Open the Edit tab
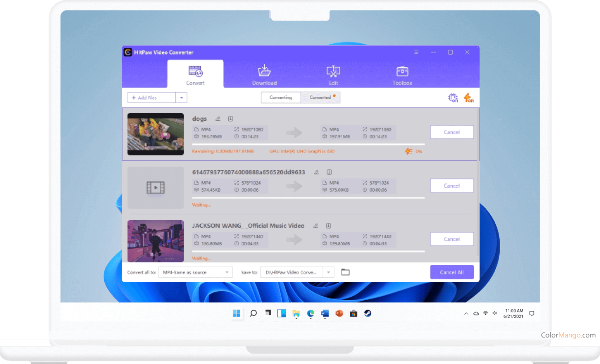The image size is (600, 364). (x=333, y=74)
